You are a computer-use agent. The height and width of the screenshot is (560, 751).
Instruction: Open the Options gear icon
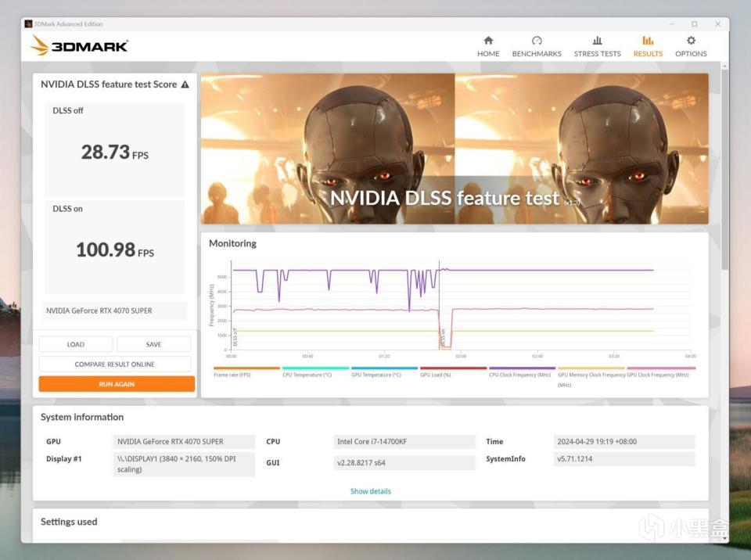[x=691, y=41]
